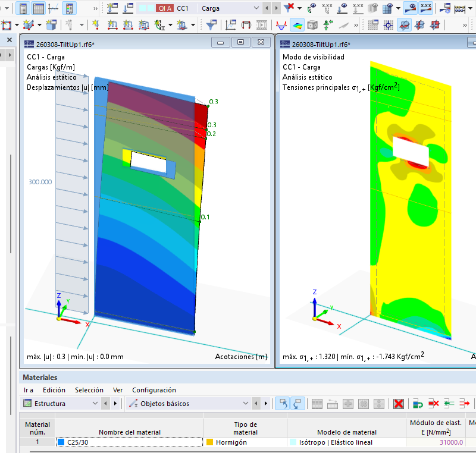Open Ir a menu in Materiales

(28, 390)
